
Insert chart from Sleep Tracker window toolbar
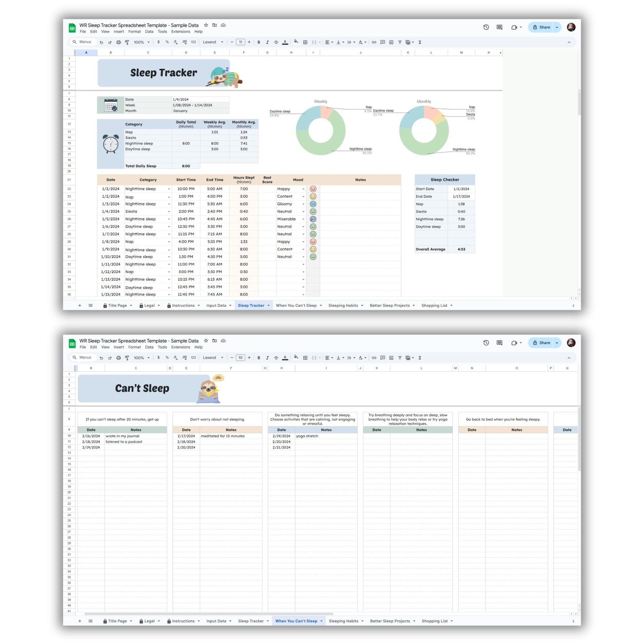click(391, 42)
